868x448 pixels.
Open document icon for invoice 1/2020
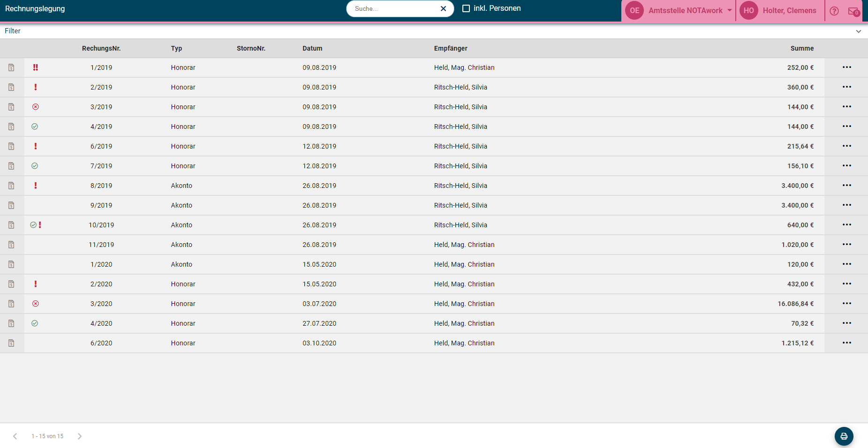pyautogui.click(x=11, y=264)
